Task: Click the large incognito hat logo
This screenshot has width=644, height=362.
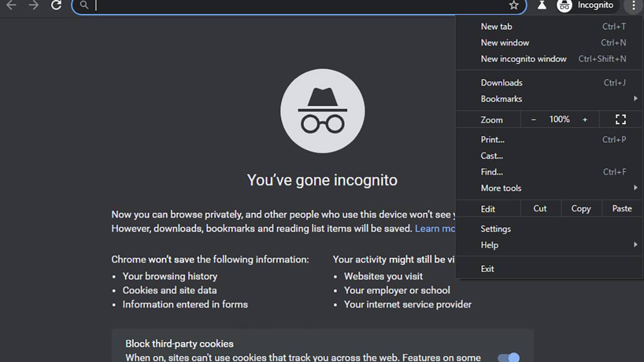Action: (323, 111)
